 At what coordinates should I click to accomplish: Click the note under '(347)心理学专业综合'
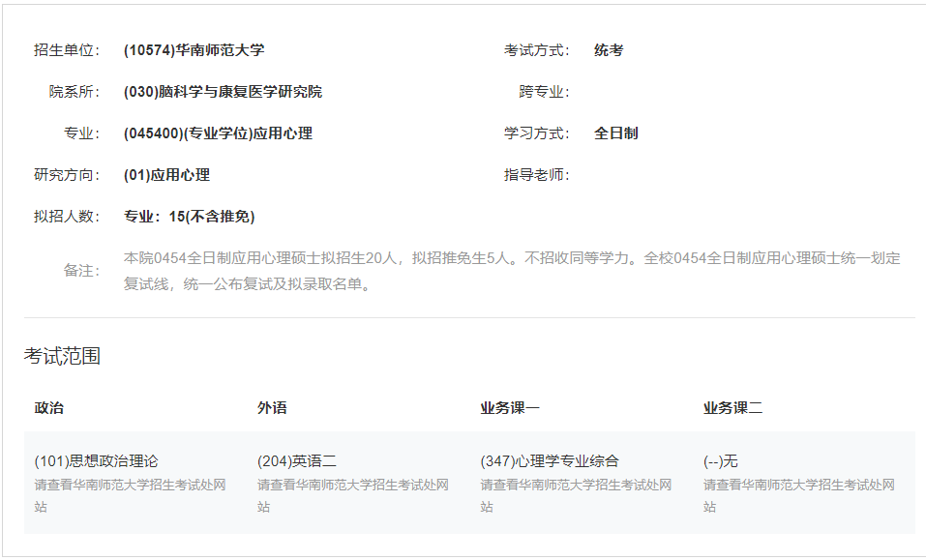point(576,495)
